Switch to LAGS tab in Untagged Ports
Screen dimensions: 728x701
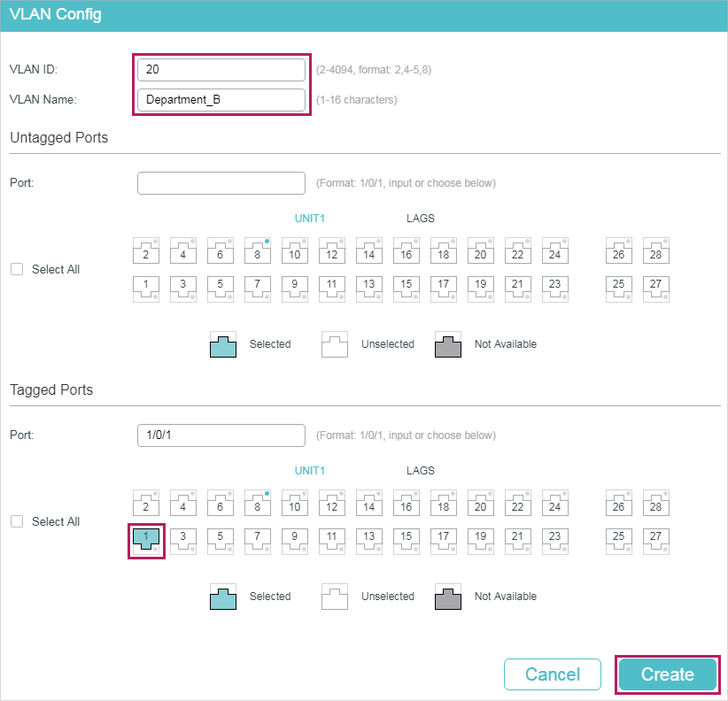(420, 219)
